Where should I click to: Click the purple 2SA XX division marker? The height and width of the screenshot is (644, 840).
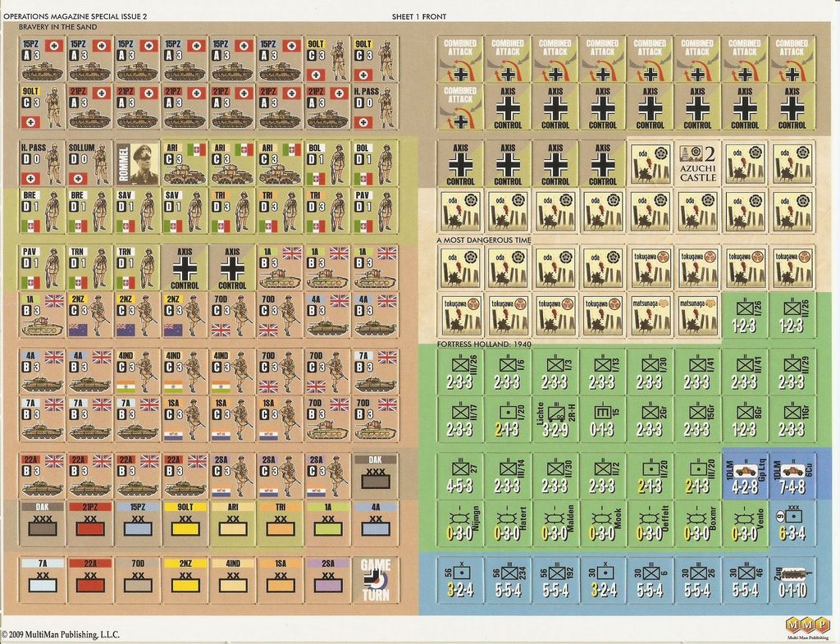pyautogui.click(x=327, y=580)
